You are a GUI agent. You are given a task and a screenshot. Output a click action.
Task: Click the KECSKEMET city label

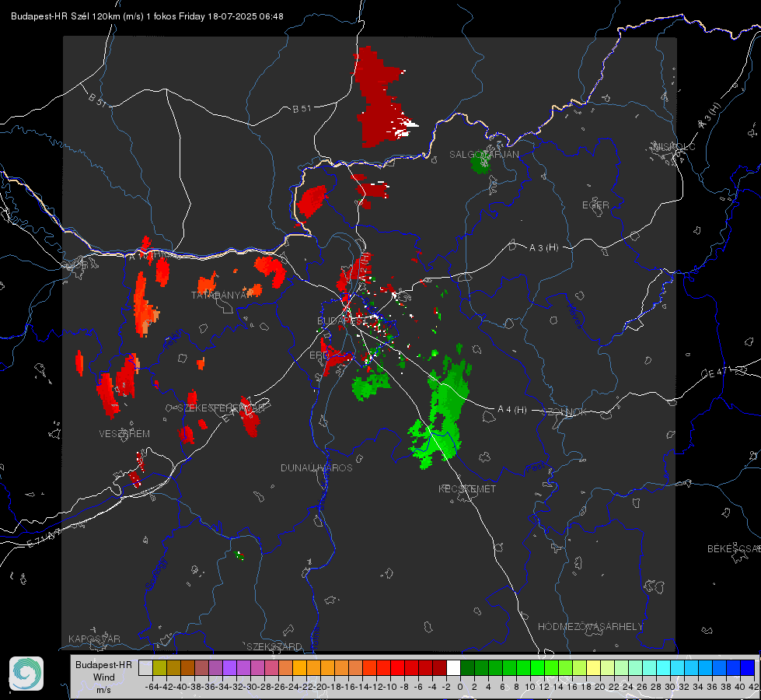(467, 488)
